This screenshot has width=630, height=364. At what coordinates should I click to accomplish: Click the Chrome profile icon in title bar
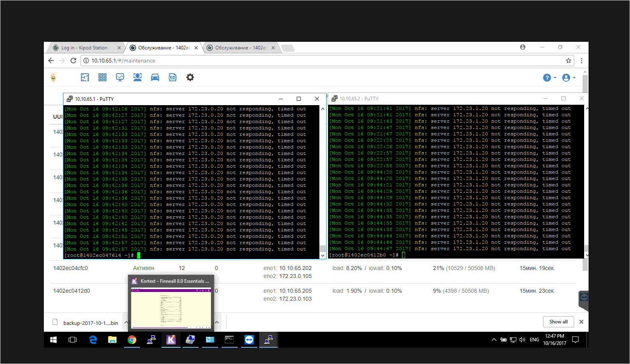pos(523,47)
